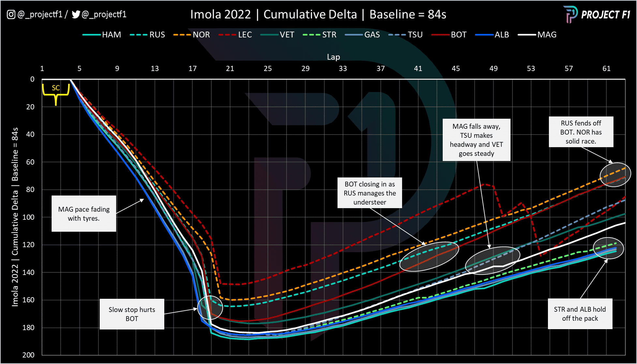Click the Instagram icon in the header

[x=11, y=15]
